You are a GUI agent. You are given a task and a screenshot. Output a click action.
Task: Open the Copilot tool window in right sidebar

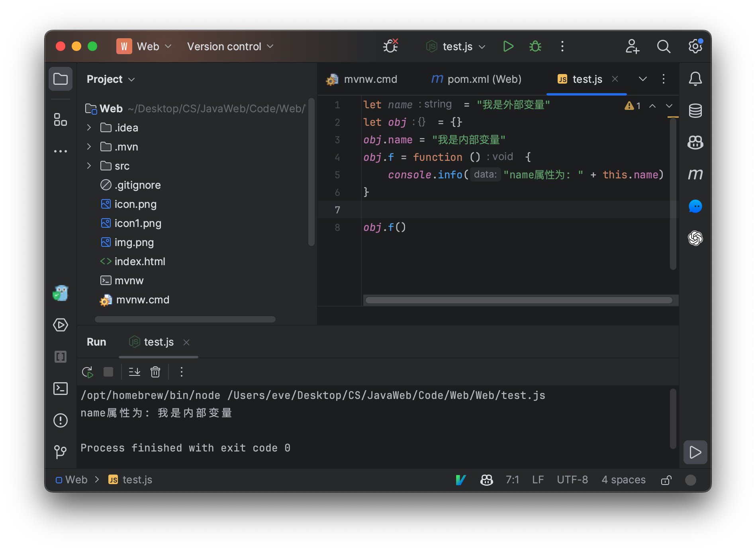pos(695,143)
